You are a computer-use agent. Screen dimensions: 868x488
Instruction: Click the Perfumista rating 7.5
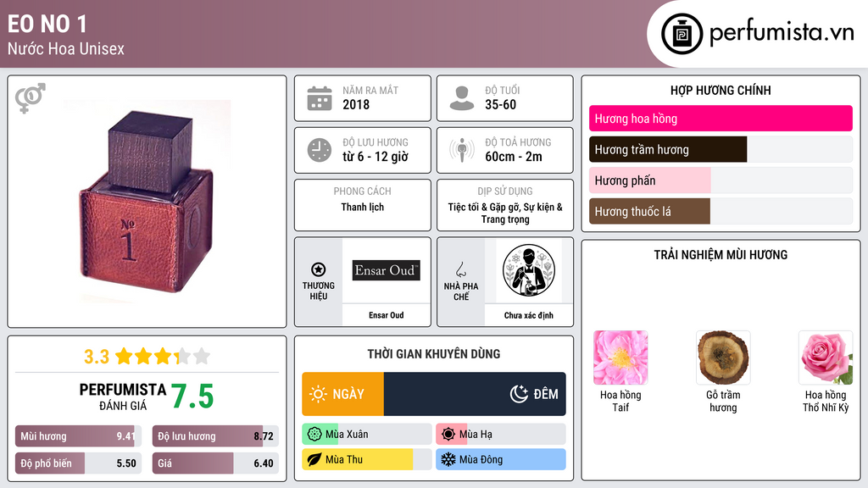click(x=192, y=396)
